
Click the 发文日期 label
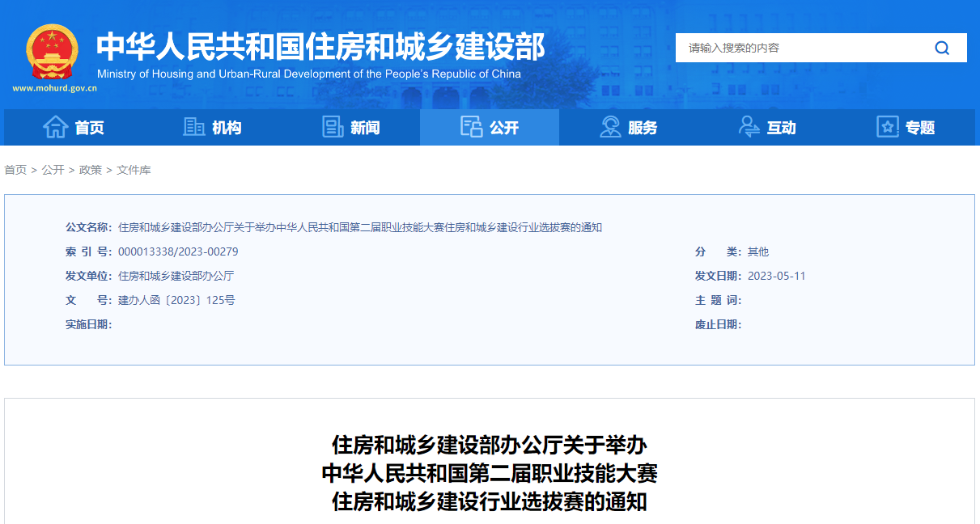[719, 276]
